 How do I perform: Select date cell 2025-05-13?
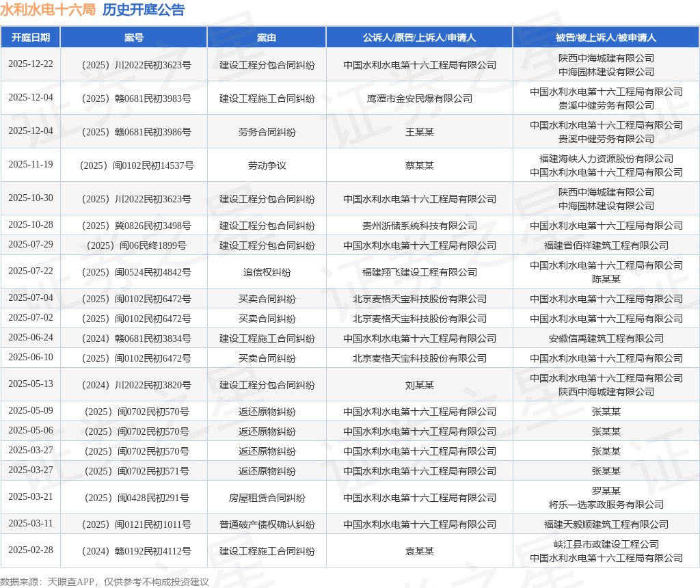click(31, 384)
